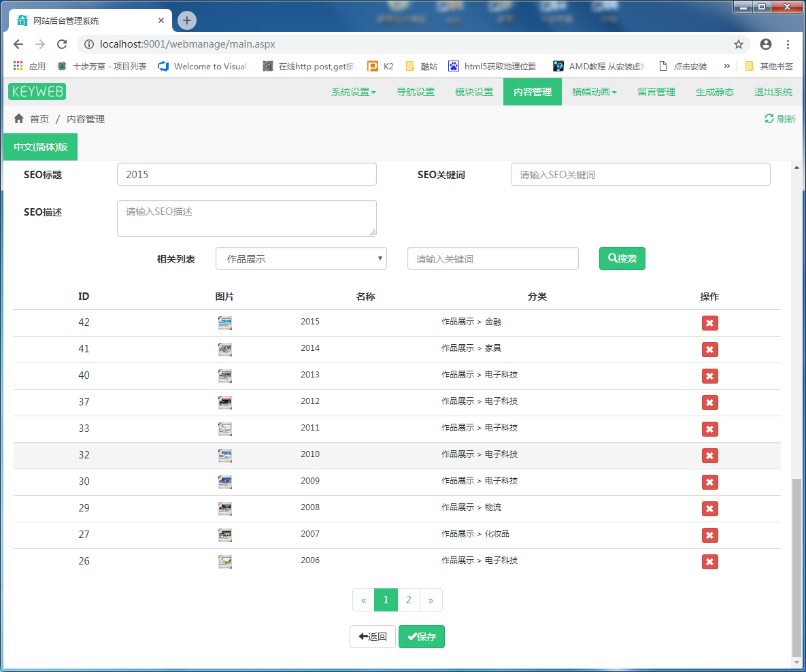Open a new browser tab
The image size is (806, 672).
pyautogui.click(x=186, y=20)
